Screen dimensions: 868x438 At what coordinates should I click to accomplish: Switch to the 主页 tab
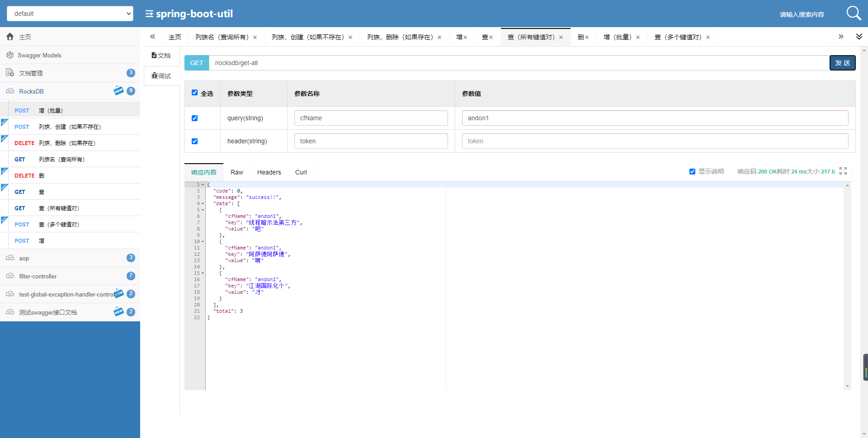[175, 37]
